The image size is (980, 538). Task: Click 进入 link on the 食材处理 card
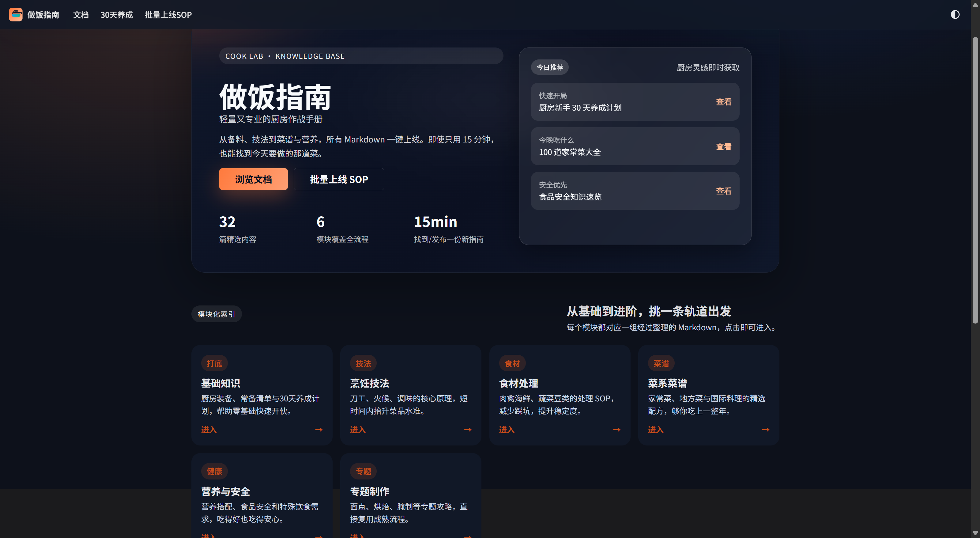507,430
